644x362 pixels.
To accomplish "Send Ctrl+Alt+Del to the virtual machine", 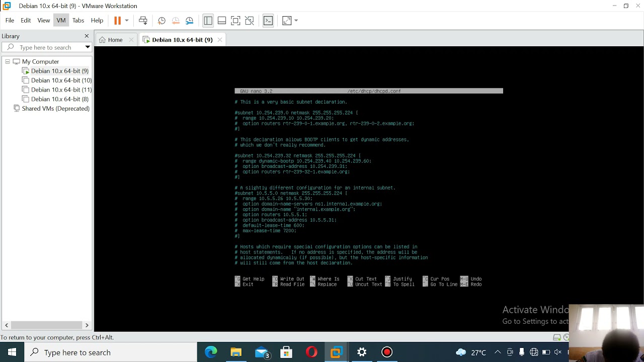I will [143, 21].
